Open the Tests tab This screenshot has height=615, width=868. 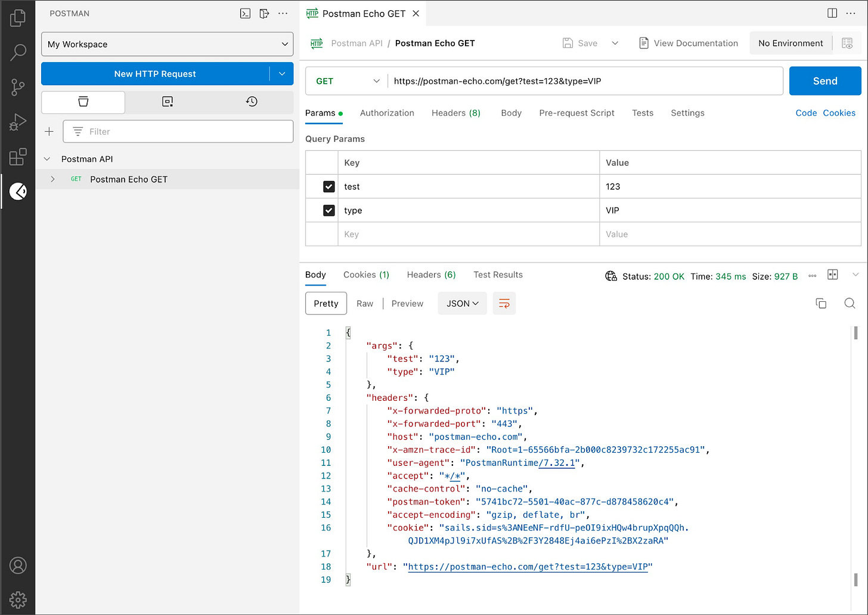click(x=643, y=113)
